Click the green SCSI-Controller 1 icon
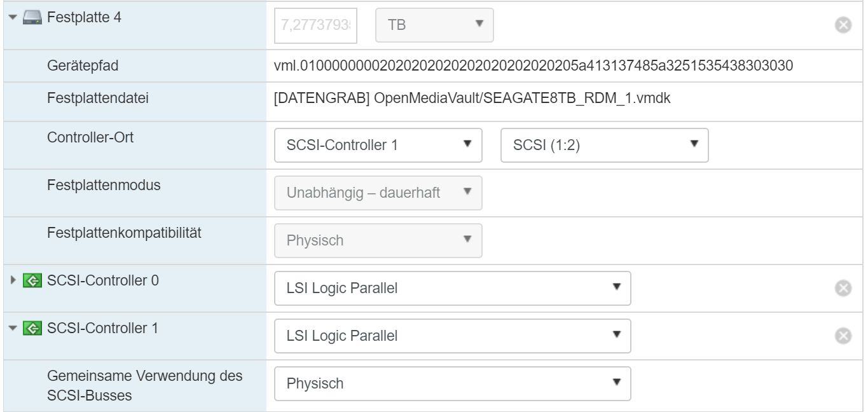Image resolution: width=868 pixels, height=412 pixels. click(28, 327)
